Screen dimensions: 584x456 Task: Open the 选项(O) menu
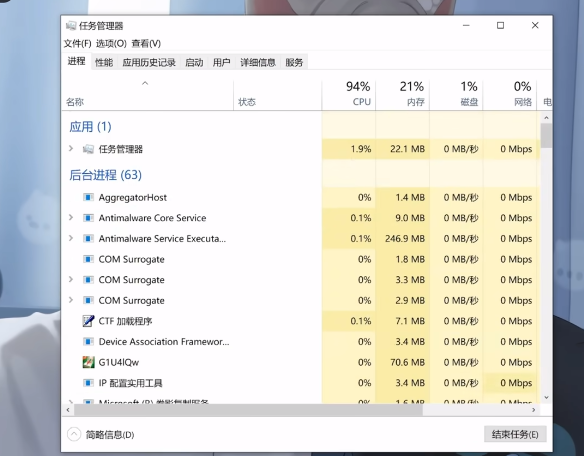tap(111, 44)
